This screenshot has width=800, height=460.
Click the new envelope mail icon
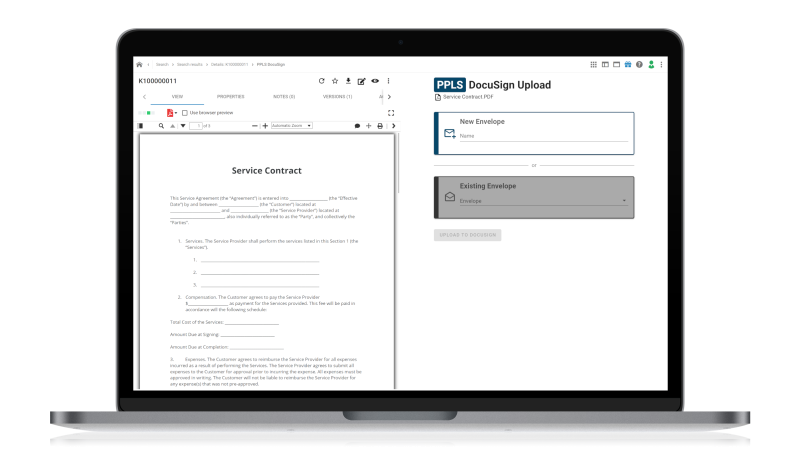[x=449, y=134]
